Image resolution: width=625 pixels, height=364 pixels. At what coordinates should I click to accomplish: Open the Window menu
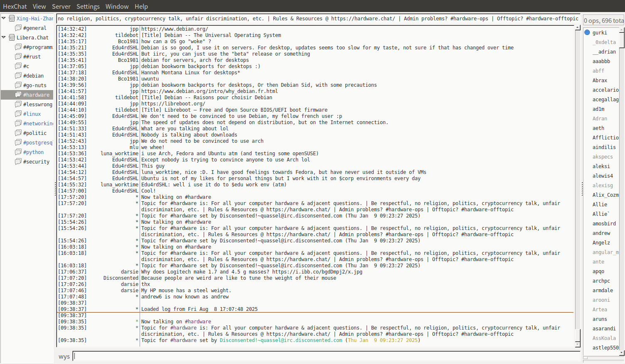117,6
